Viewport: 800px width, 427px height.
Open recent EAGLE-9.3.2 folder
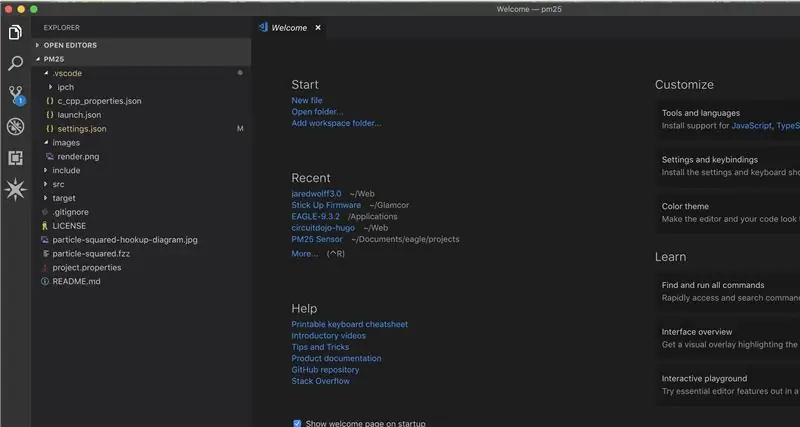point(315,216)
